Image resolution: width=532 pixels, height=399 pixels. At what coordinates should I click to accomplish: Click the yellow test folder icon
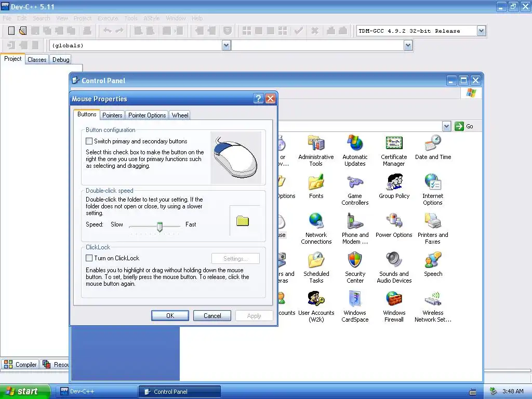(243, 221)
